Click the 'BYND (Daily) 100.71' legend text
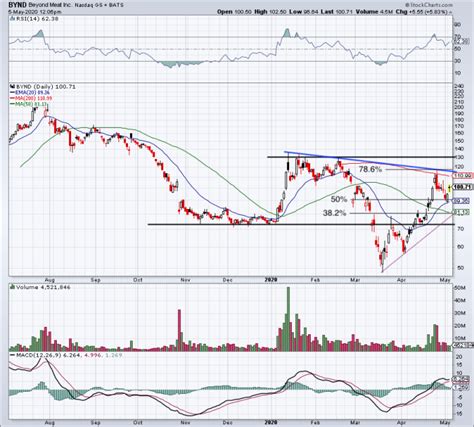Screen dimensions: 474x427 click(46, 87)
